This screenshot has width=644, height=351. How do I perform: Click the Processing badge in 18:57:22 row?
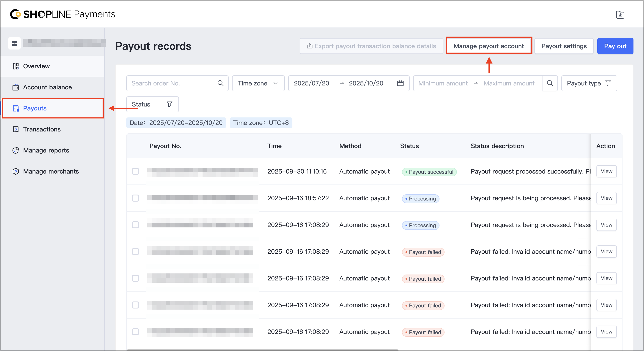coord(420,199)
